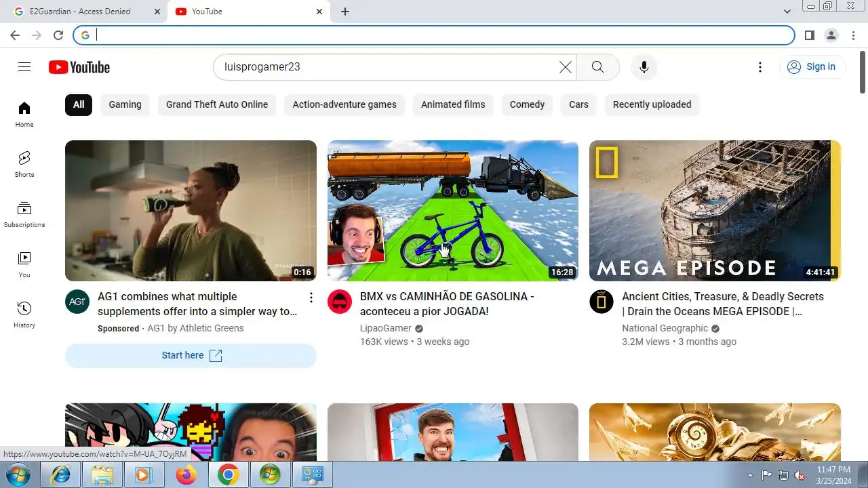Click the BMX bike video thumbnail
This screenshot has width=868, height=488.
[453, 211]
